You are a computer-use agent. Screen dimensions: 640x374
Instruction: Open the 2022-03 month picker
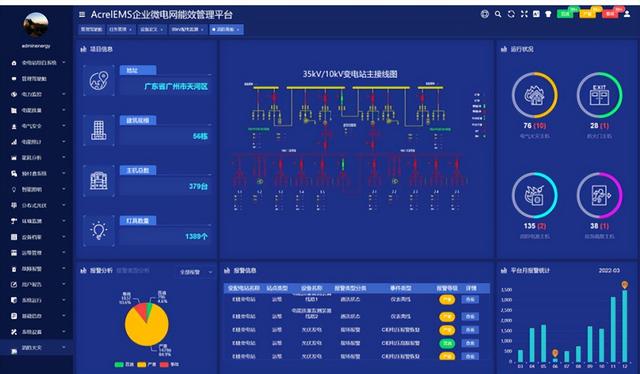(x=609, y=270)
